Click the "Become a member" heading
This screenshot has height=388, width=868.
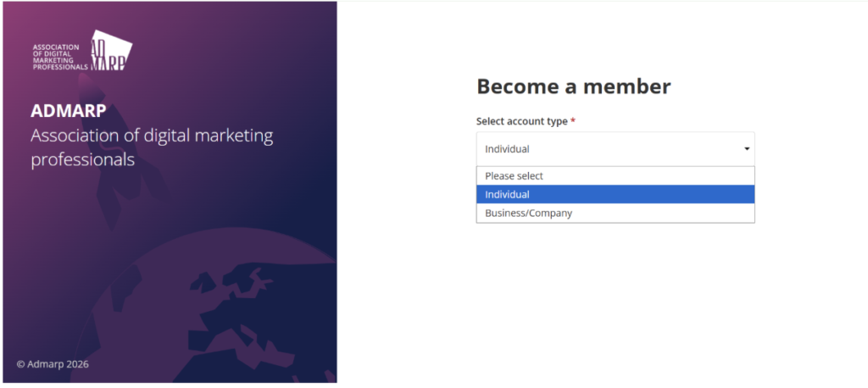click(574, 87)
